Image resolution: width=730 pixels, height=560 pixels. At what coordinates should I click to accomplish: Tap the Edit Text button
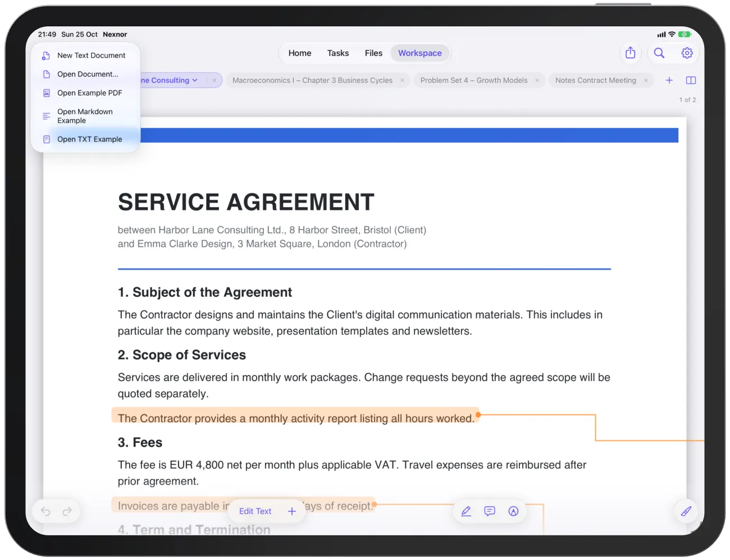[255, 511]
